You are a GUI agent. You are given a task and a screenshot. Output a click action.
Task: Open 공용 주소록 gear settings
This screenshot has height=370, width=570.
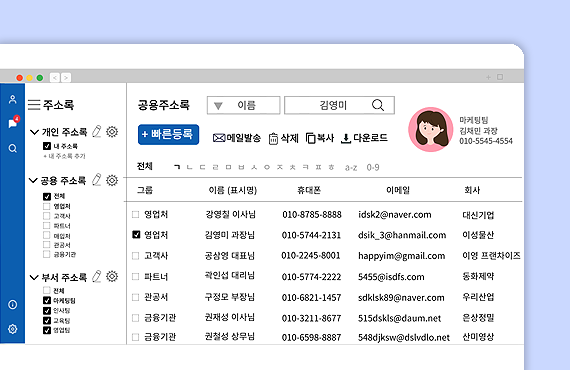[x=112, y=180]
